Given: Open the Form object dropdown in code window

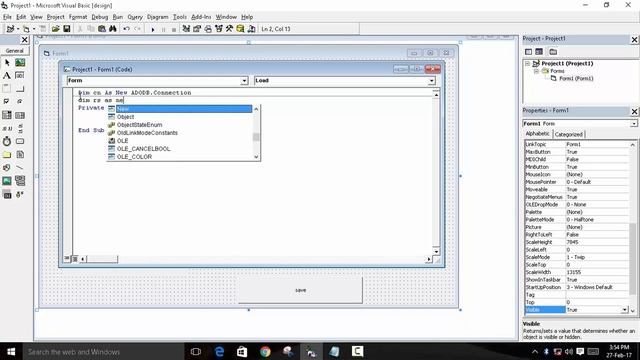Looking at the screenshot, I should [x=244, y=81].
